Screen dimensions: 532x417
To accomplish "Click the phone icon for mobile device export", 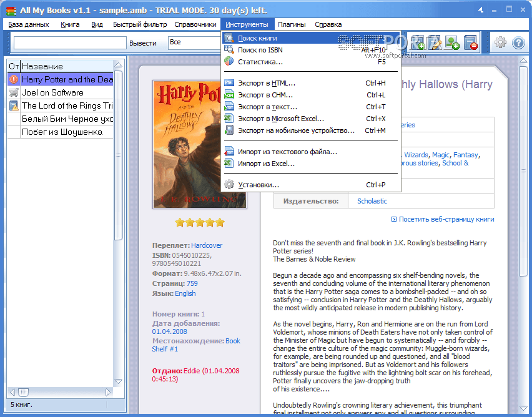I will (x=229, y=130).
